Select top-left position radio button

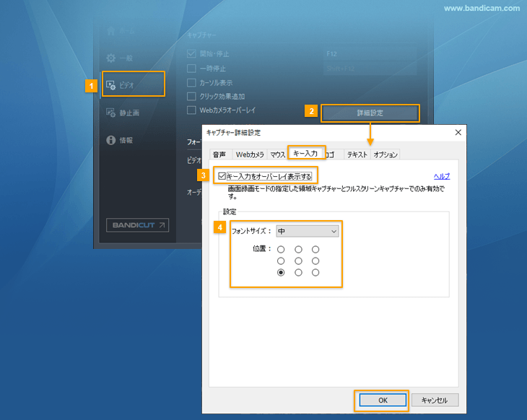(281, 249)
